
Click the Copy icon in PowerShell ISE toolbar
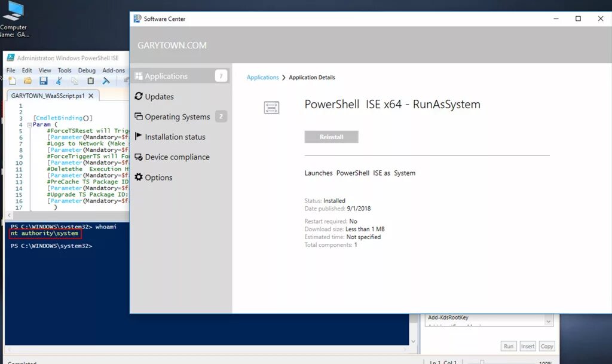point(75,81)
